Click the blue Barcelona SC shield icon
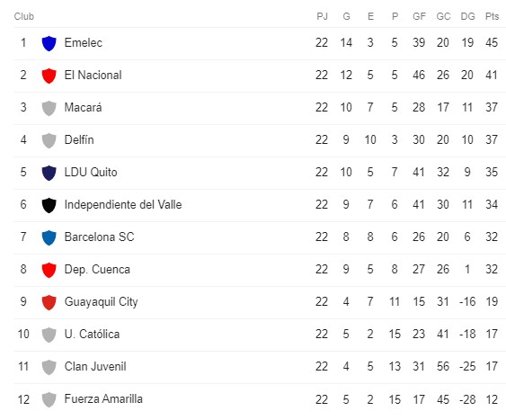506x420 pixels. (x=49, y=237)
